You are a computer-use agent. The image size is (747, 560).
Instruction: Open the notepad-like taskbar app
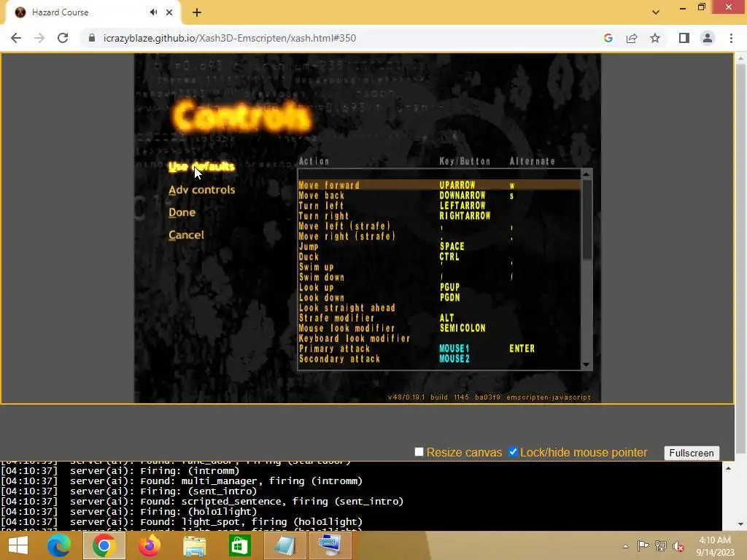pos(285,545)
